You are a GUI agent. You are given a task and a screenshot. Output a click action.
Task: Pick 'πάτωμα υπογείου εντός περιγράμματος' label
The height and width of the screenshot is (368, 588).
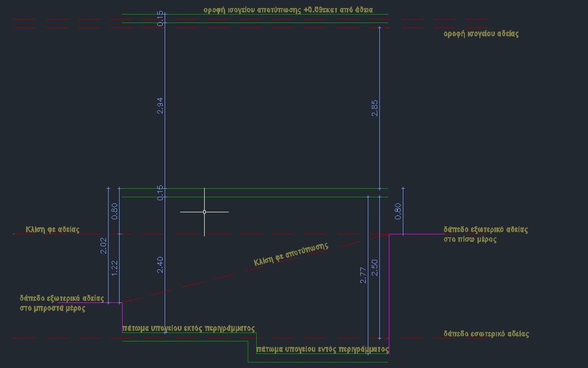click(322, 348)
